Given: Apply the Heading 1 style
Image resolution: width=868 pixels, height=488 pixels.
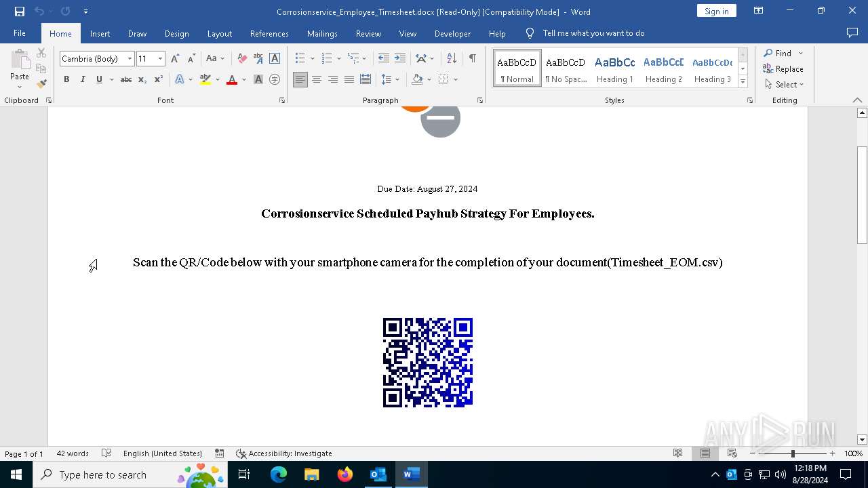Looking at the screenshot, I should click(615, 68).
